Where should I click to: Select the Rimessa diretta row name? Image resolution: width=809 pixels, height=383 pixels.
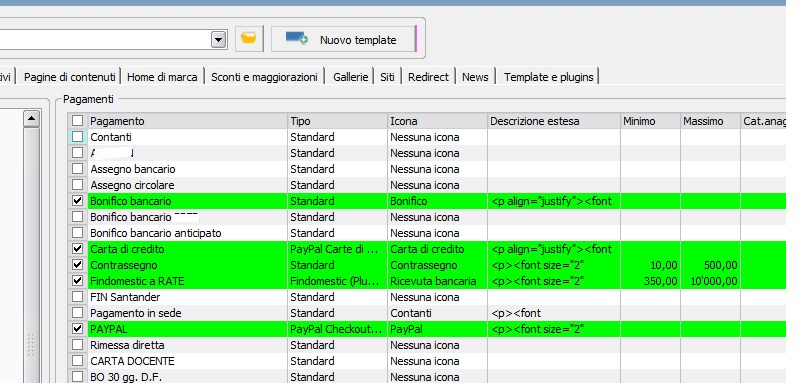(127, 345)
